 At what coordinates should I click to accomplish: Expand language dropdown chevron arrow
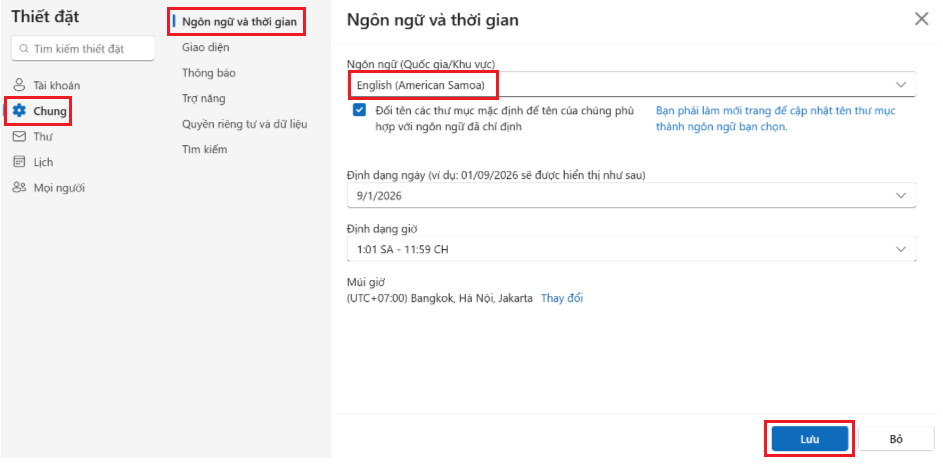pyautogui.click(x=900, y=85)
